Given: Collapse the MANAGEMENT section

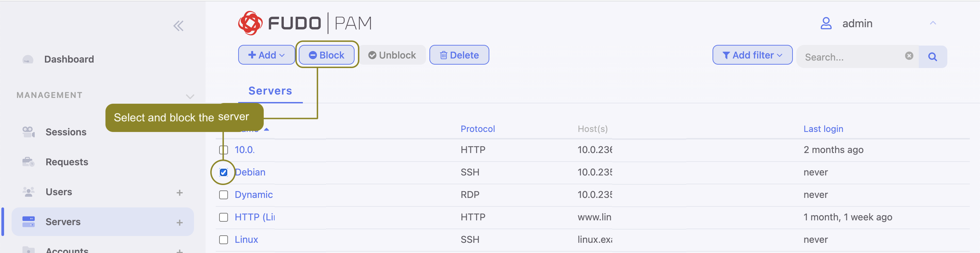Looking at the screenshot, I should click(190, 96).
